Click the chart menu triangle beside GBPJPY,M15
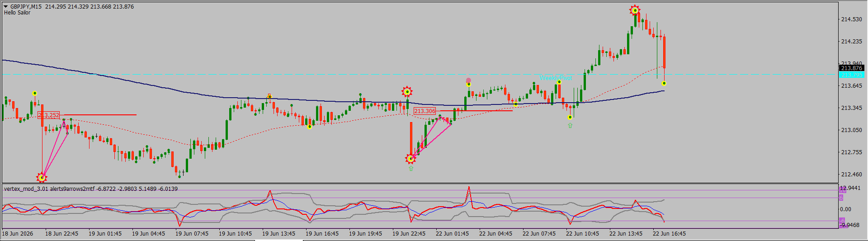 tap(6, 7)
